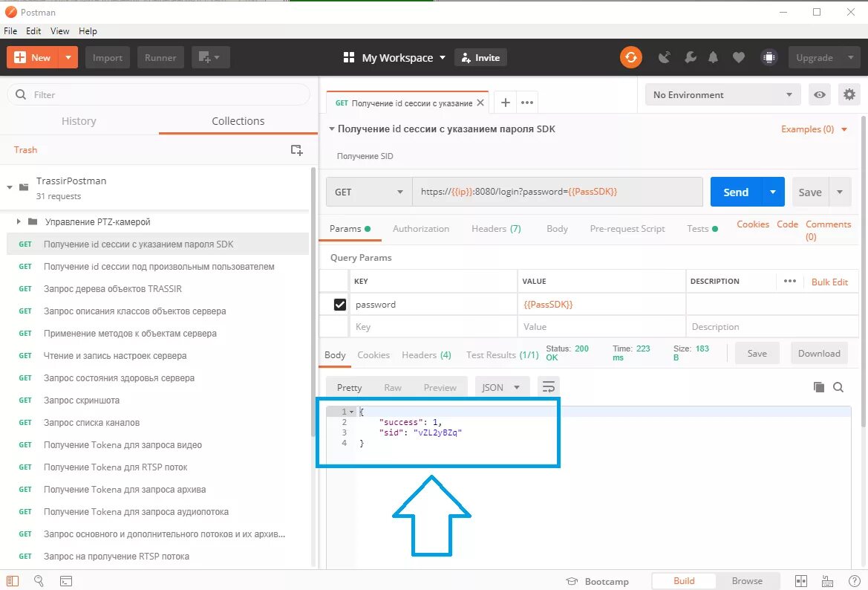Create a new collection icon
The height and width of the screenshot is (590, 868).
(x=297, y=149)
